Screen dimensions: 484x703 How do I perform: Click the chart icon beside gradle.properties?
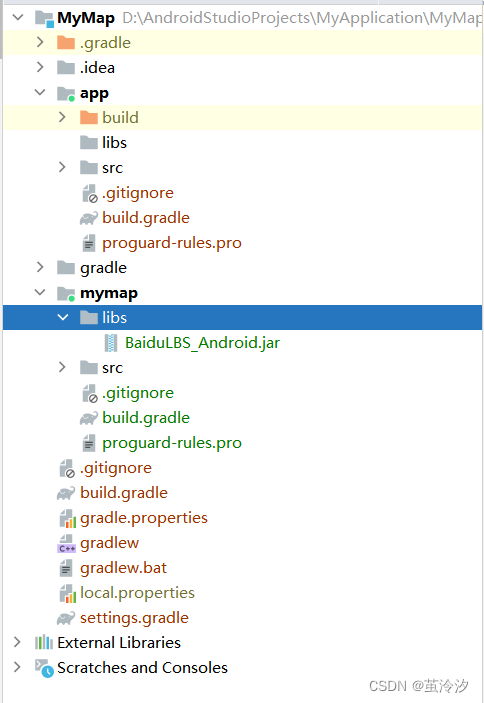pyautogui.click(x=68, y=518)
